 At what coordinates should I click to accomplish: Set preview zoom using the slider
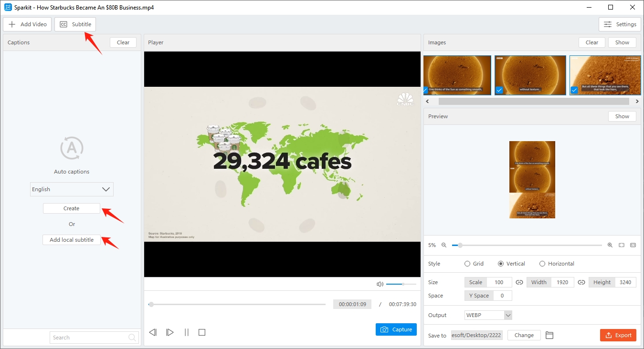(460, 245)
